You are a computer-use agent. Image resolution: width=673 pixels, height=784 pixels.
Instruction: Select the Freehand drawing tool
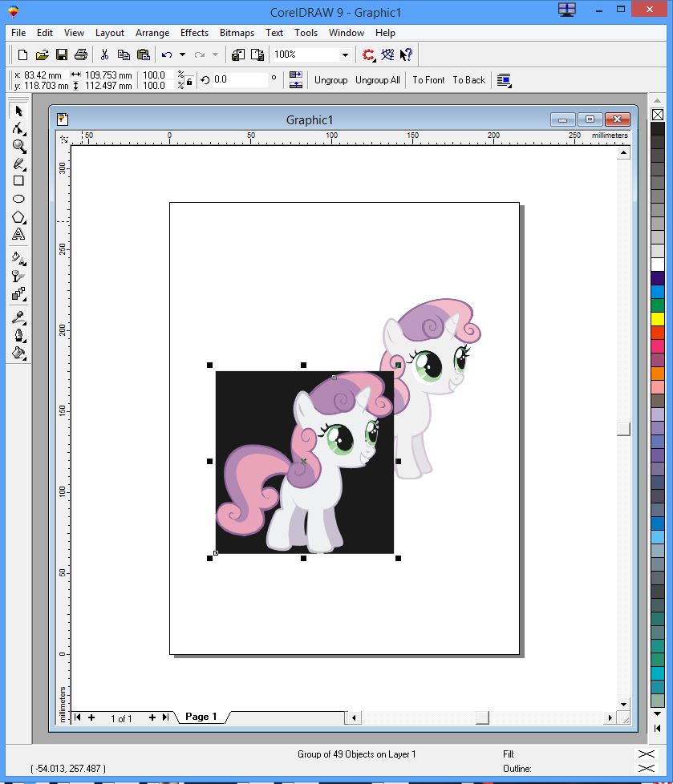tap(18, 164)
